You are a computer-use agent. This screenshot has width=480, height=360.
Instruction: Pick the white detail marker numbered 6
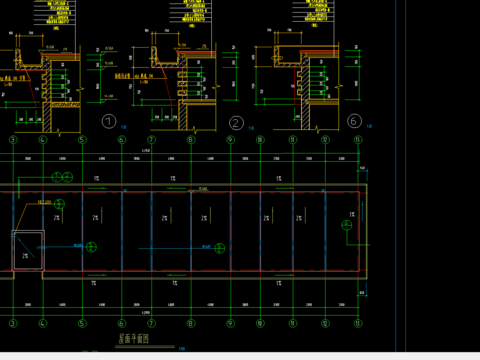coord(354,121)
